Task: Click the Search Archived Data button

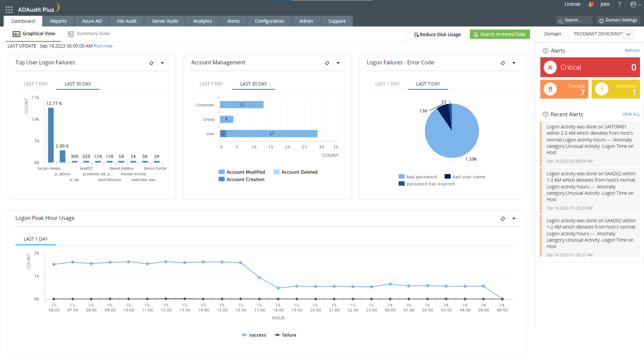Action: [x=499, y=34]
